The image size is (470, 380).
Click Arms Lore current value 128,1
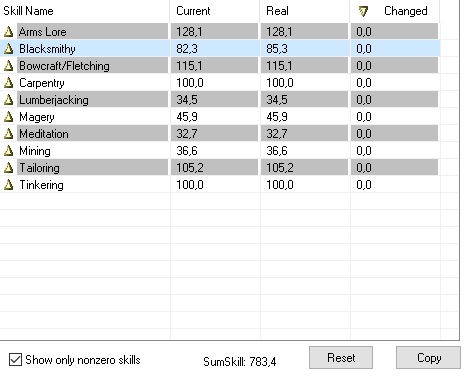pos(189,32)
